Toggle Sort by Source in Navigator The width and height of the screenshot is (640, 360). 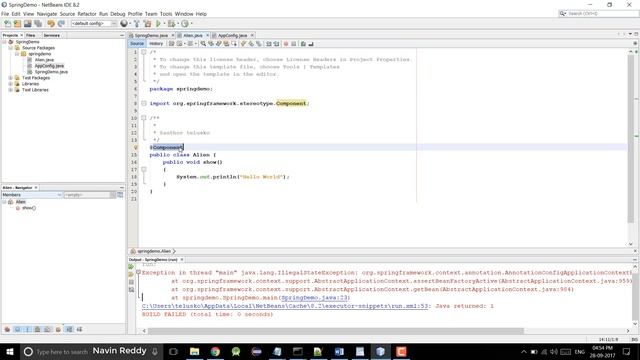click(x=79, y=329)
